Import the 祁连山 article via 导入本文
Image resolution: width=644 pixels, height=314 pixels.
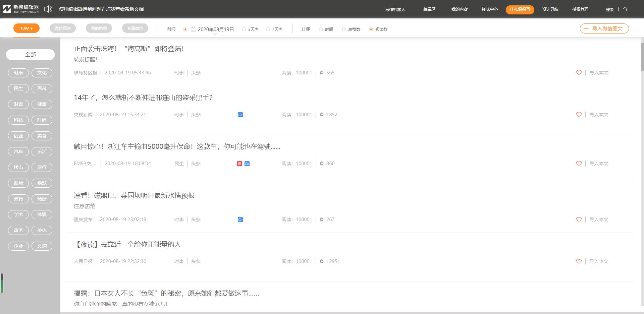tap(599, 115)
